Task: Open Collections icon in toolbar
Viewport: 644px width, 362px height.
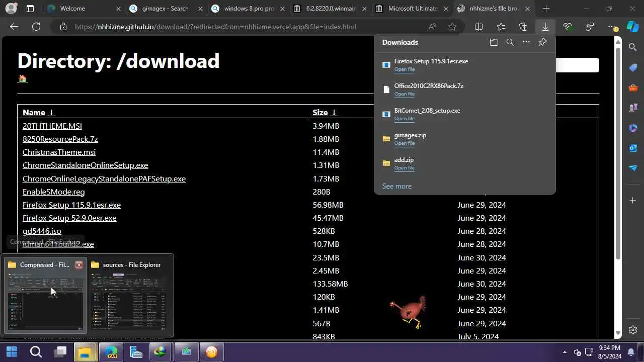Action: pyautogui.click(x=523, y=27)
